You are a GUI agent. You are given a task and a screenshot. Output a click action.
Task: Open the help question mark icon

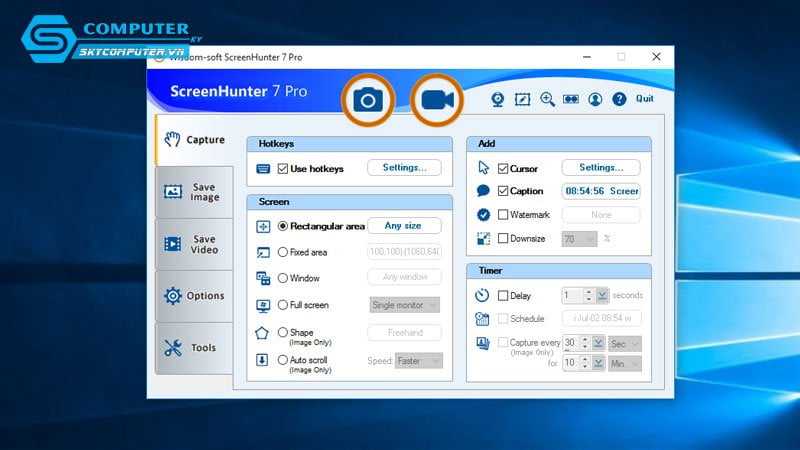(619, 99)
